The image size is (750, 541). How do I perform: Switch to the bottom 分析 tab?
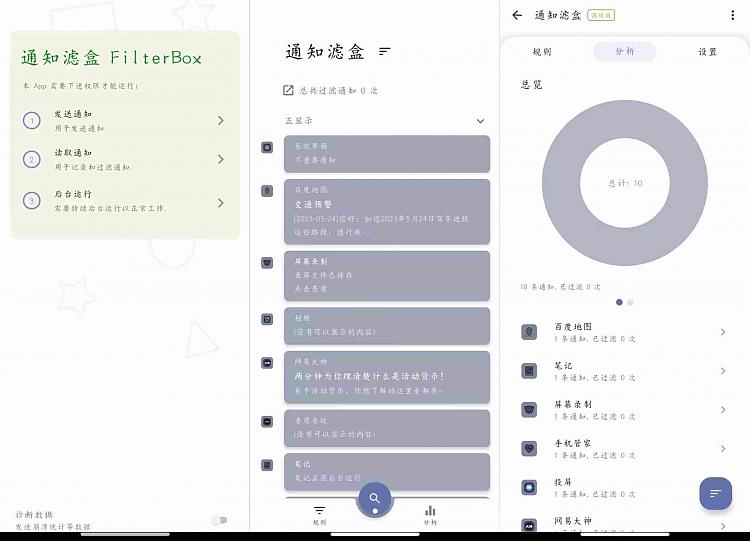click(430, 515)
